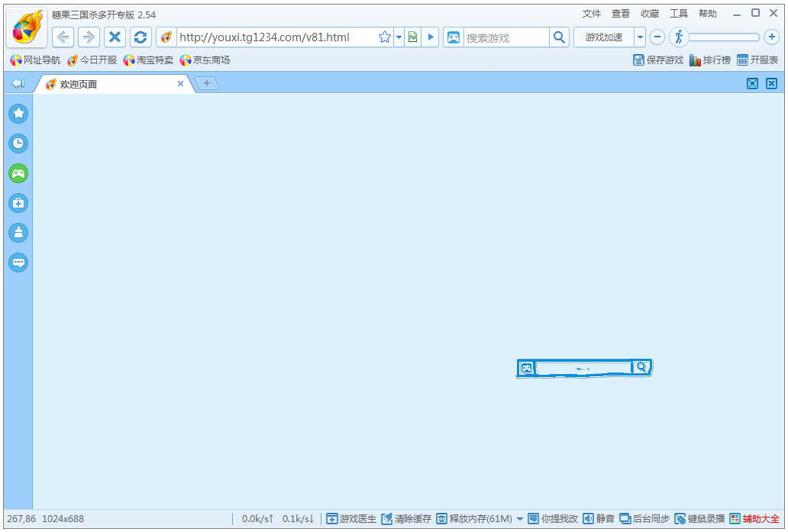Click 清除缓存 in the status bar
The image size is (788, 532).
point(406,519)
